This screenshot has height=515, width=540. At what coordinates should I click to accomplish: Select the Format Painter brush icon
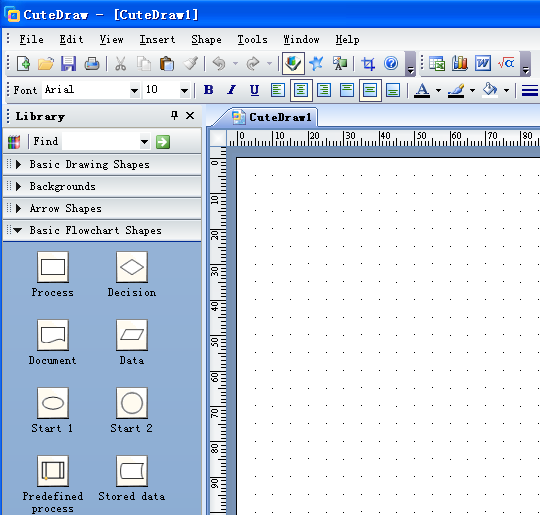pyautogui.click(x=190, y=64)
